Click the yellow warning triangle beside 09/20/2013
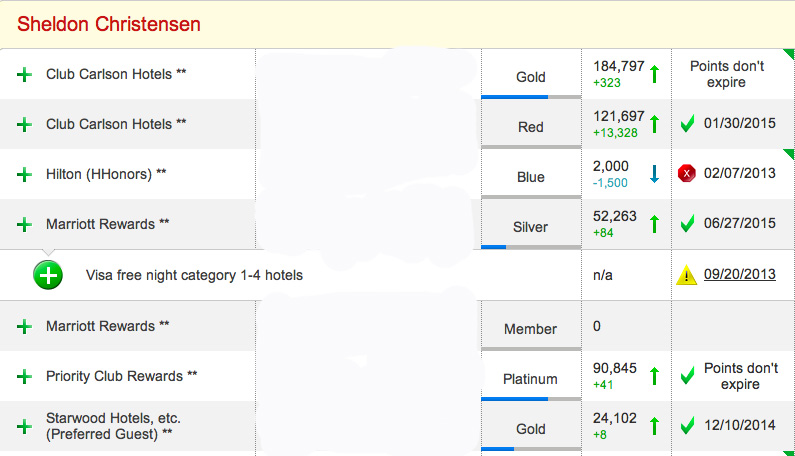The width and height of the screenshot is (795, 456). [x=686, y=275]
